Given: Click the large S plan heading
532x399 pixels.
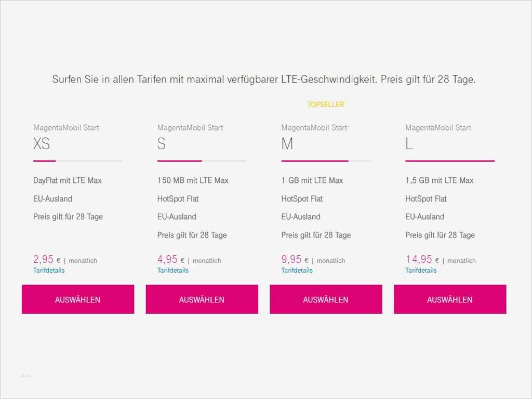Looking at the screenshot, I should (162, 144).
